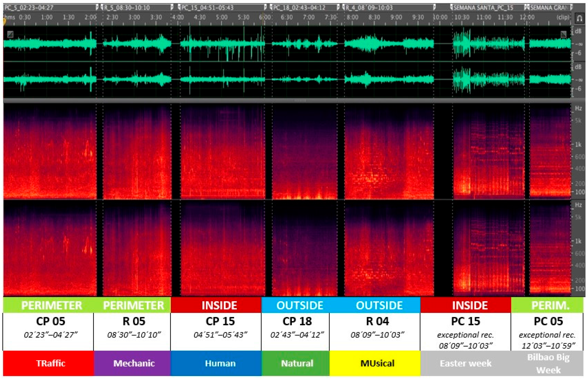Click the purple Mechanic category cell
Image resolution: width=588 pixels, height=379 pixels.
coord(132,363)
